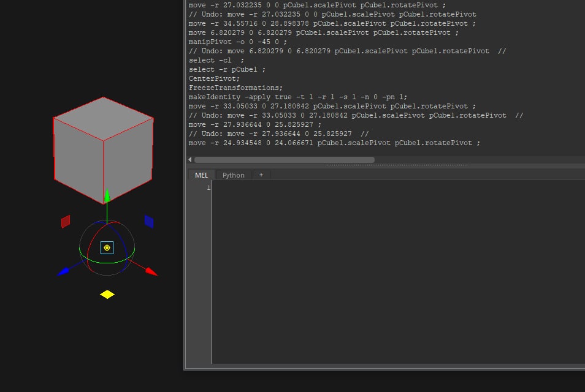Screen dimensions: 585x392
Task: Click the blue square plane handle
Action: [x=149, y=221]
